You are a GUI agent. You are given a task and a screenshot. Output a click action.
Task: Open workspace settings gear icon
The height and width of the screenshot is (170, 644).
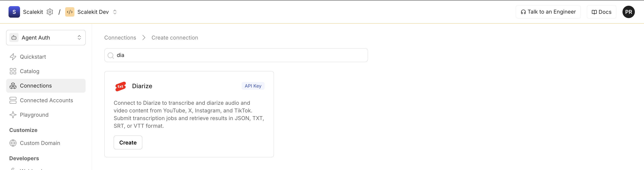50,12
